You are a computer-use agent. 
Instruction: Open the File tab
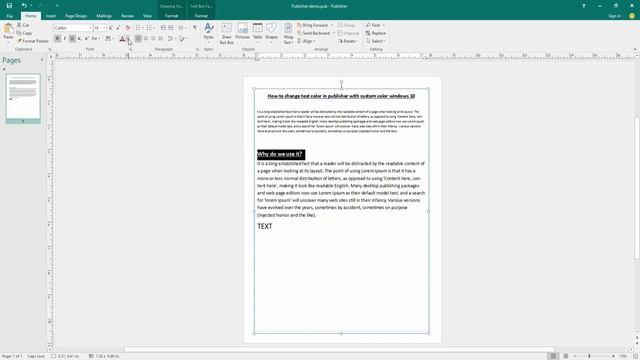click(9, 16)
